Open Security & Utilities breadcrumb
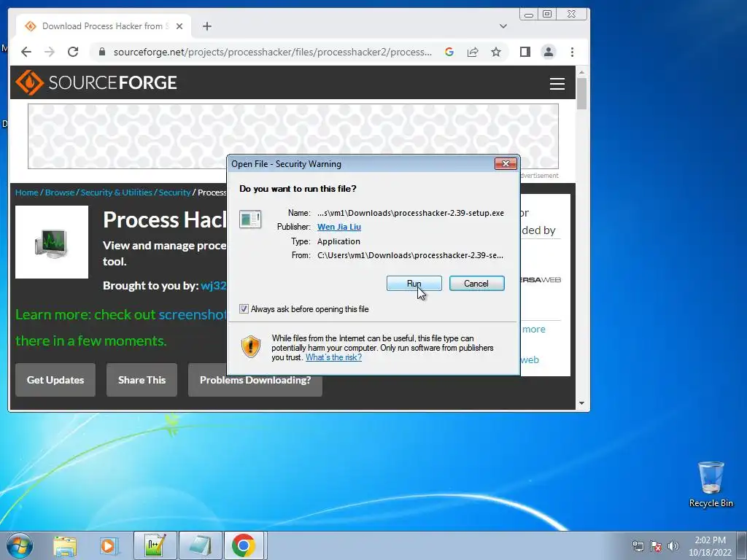Screen dimensions: 747x560 (x=116, y=192)
